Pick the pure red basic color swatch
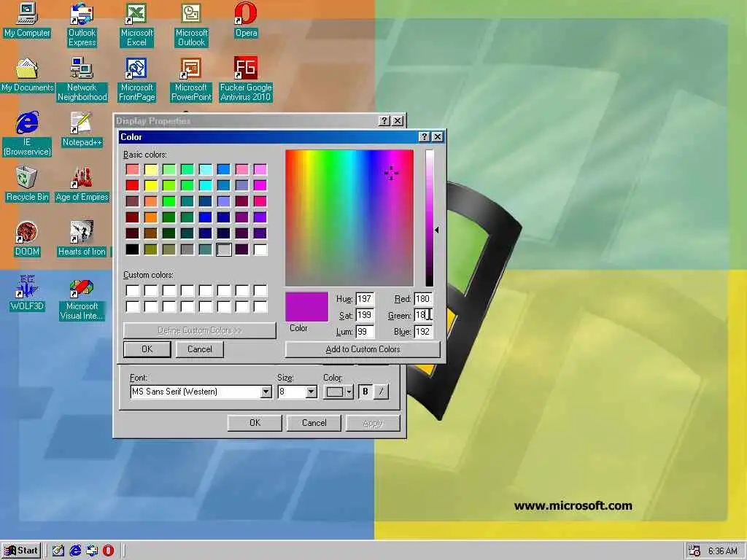 point(133,185)
